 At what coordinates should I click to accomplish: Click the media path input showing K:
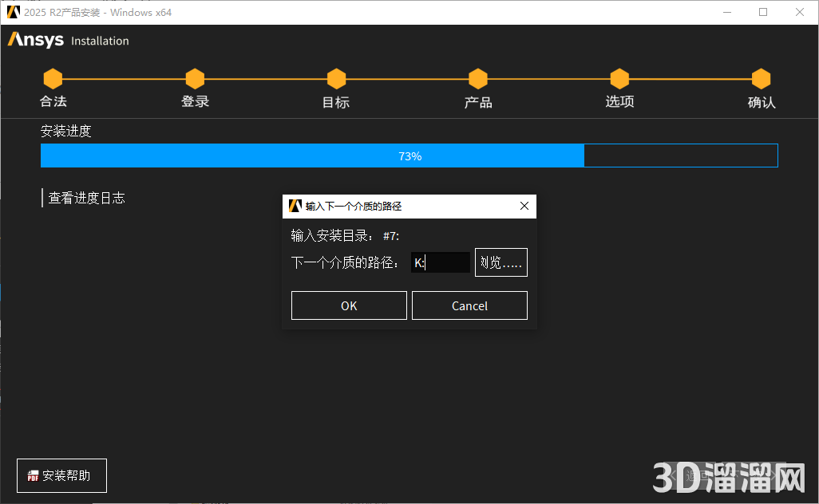[x=441, y=262]
